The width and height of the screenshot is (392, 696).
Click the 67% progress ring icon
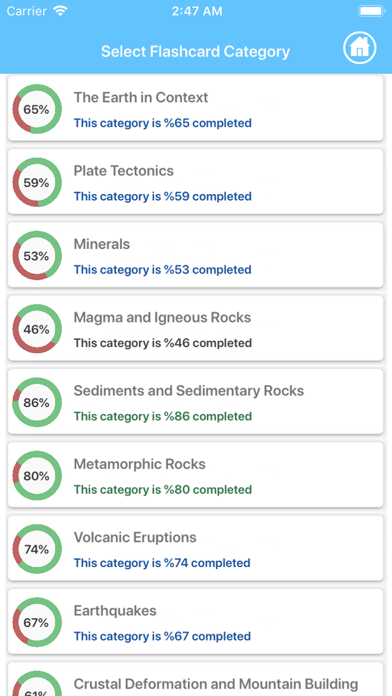37,622
